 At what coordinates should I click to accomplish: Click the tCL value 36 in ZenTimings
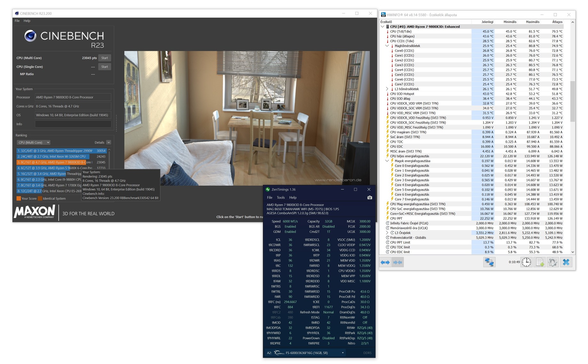pos(290,240)
